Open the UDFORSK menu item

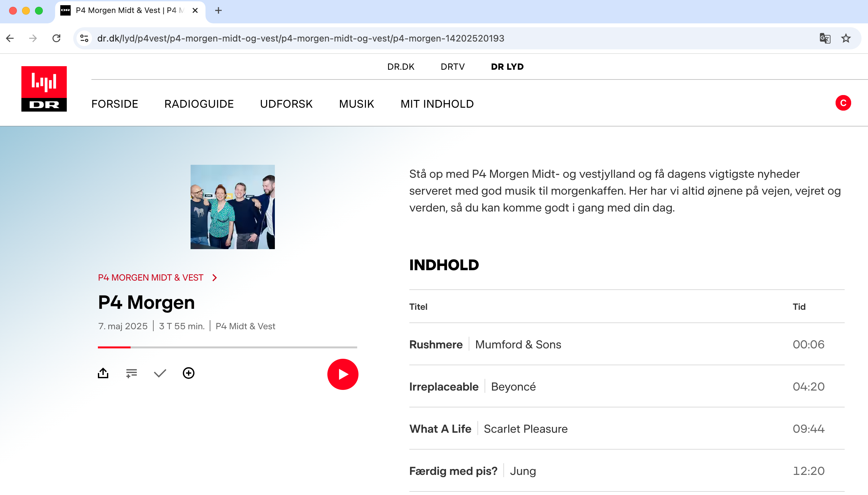pos(286,104)
